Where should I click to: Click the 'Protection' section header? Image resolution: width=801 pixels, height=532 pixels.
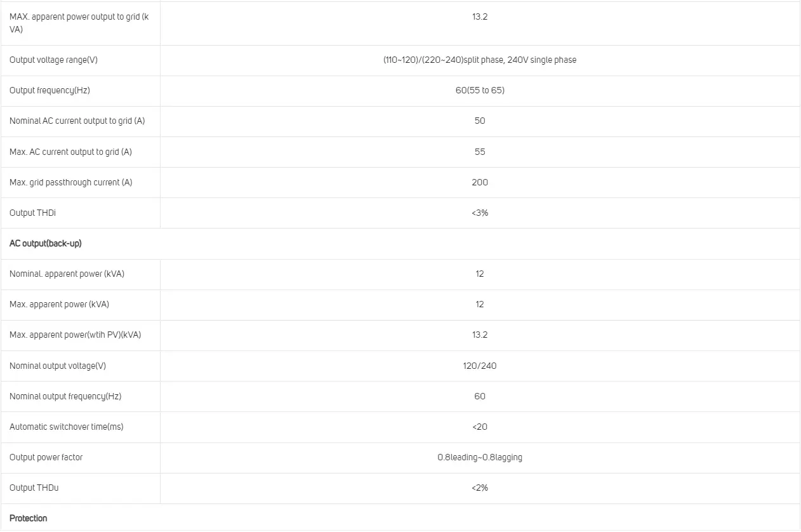28,518
